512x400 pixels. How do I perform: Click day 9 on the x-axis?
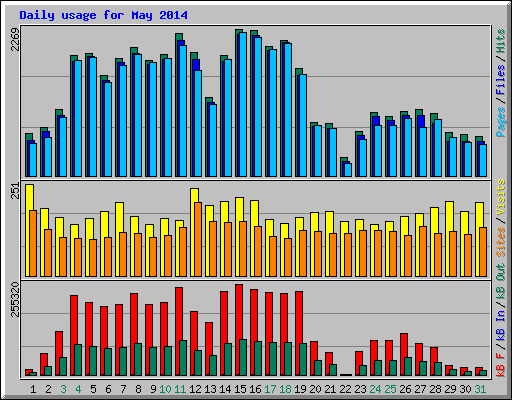(x=153, y=389)
